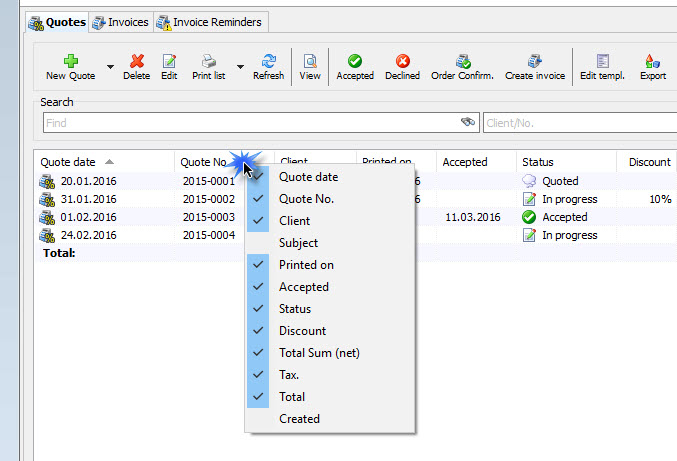Open the Client/No. combo box
Viewport: 677px width, 461px height.
(578, 123)
